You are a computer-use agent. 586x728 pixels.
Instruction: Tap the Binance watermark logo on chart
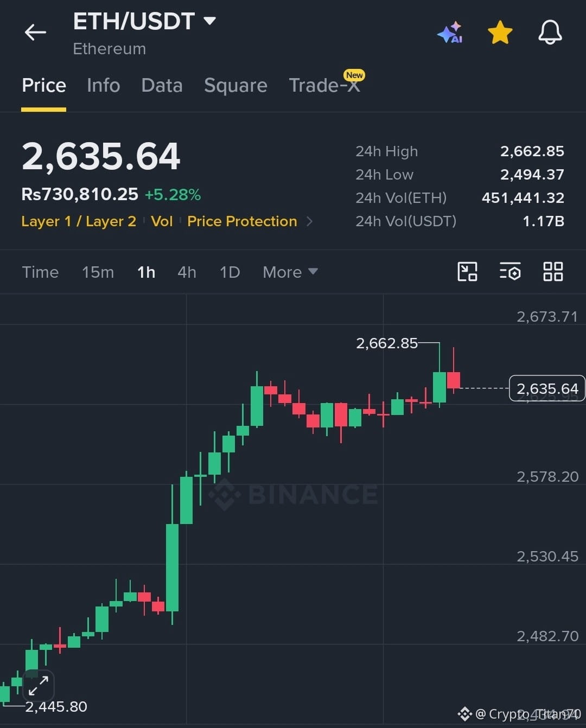pos(294,494)
